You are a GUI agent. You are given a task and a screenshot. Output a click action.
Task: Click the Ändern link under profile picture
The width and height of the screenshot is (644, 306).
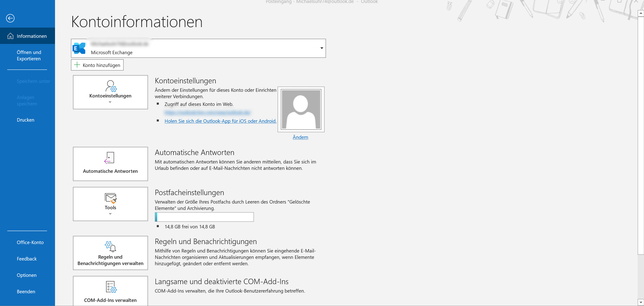pos(300,137)
